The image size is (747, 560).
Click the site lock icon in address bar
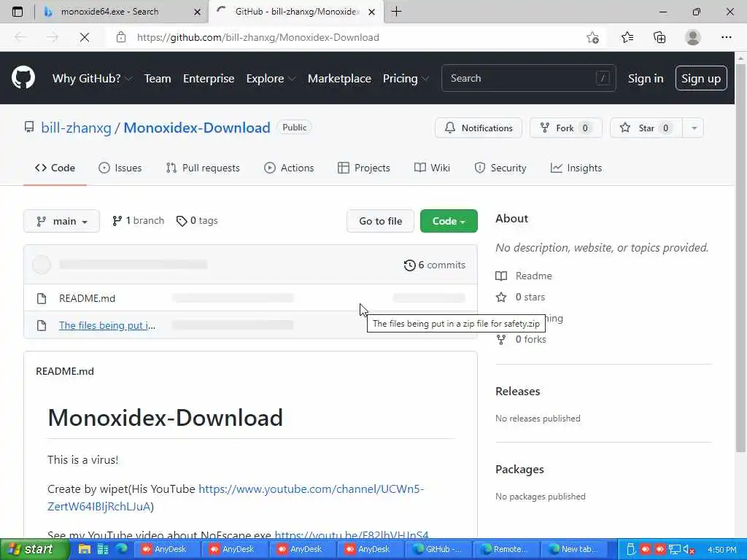(121, 37)
